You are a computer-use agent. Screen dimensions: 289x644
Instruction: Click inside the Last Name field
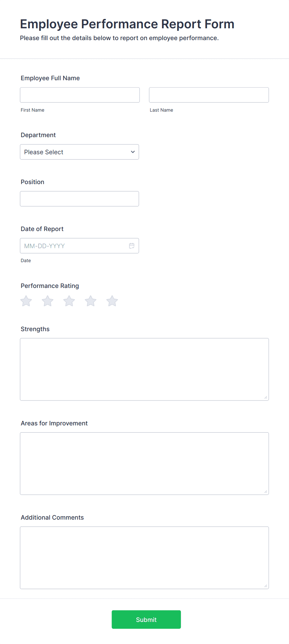click(x=209, y=95)
